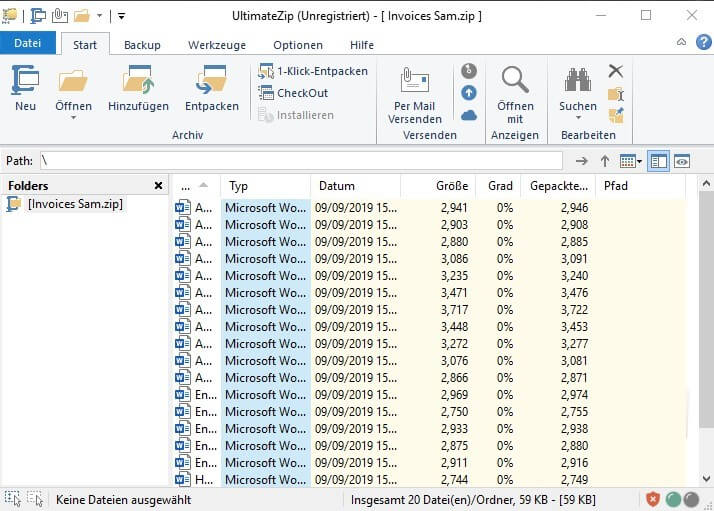Sort by the Größe column
Screen dimensions: 714x511
tap(438, 186)
